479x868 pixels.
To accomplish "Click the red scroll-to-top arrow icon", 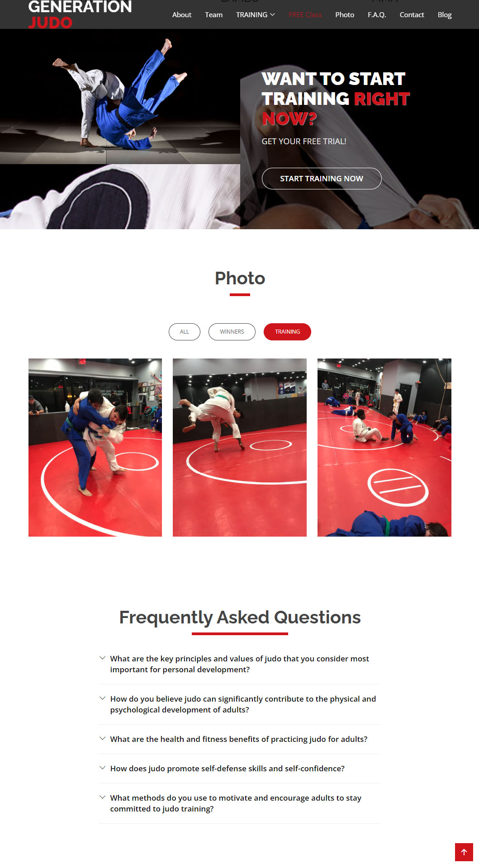I will [x=464, y=852].
